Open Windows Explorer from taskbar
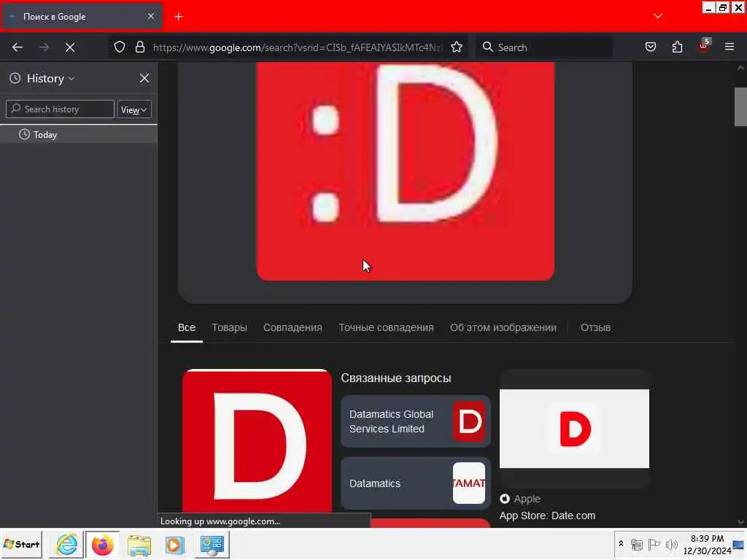The width and height of the screenshot is (747, 560). click(x=139, y=544)
